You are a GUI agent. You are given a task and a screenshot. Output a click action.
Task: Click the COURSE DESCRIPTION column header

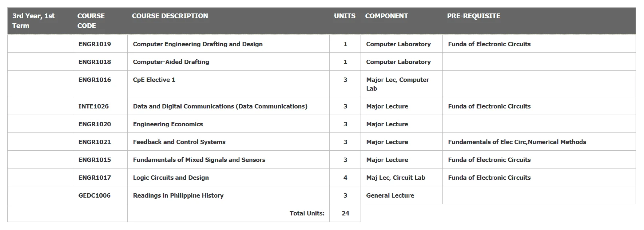coord(170,16)
